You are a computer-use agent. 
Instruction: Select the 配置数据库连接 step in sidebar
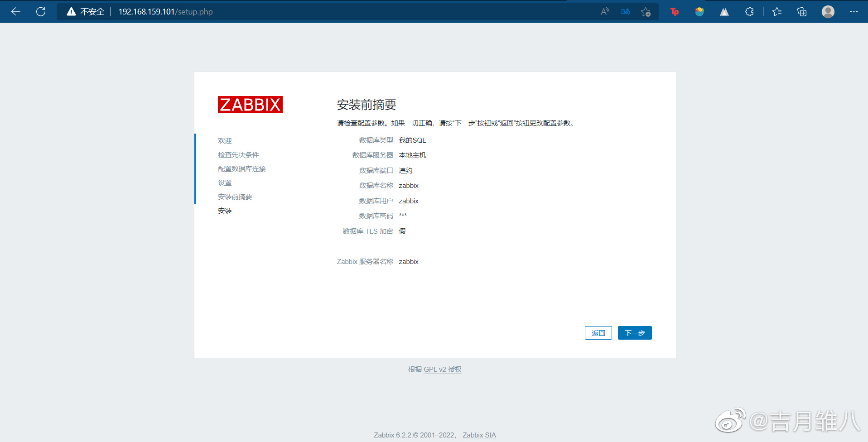click(x=242, y=169)
